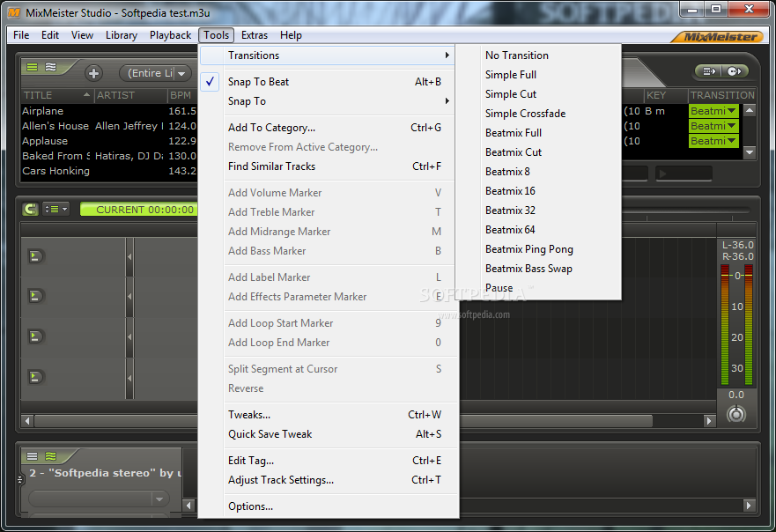
Task: Select Find Similar Tracks
Action: 328,166
